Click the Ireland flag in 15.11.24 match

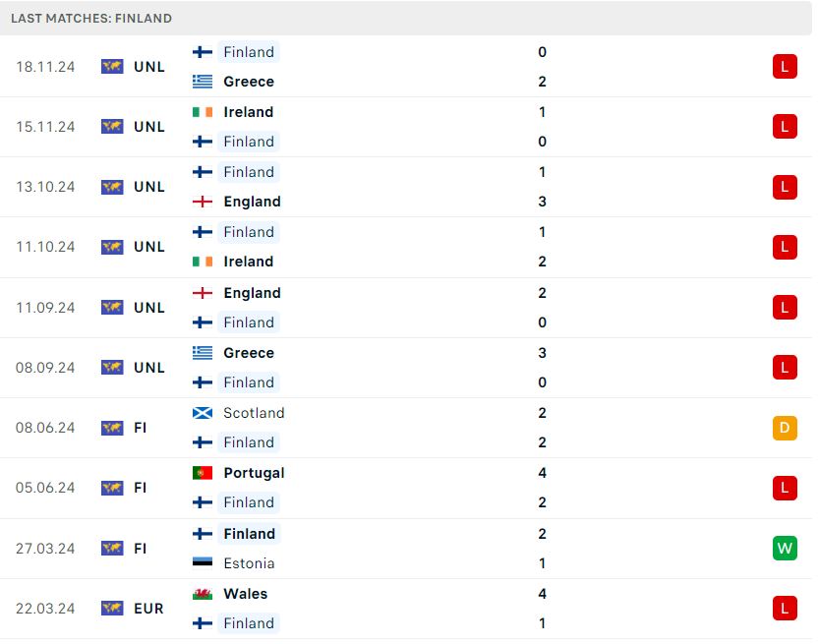[203, 112]
